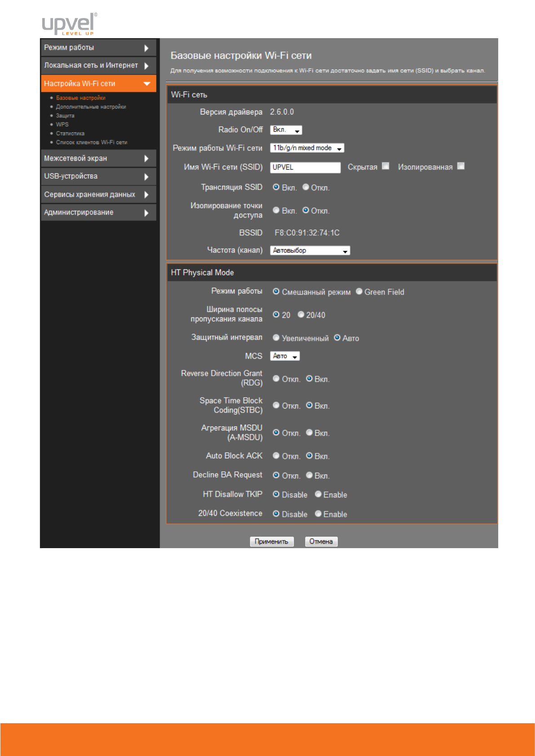Open Список клиентов Wi-Fi сети link
535x756 pixels.
click(x=91, y=142)
